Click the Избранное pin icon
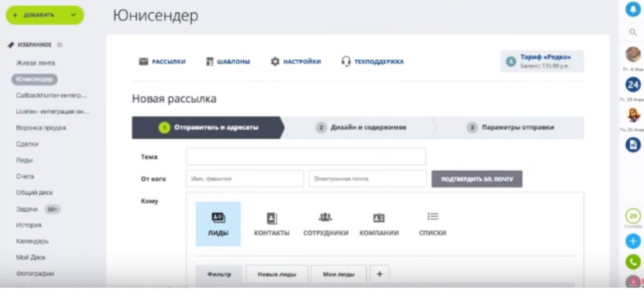This screenshot has height=289, width=644. tap(11, 45)
